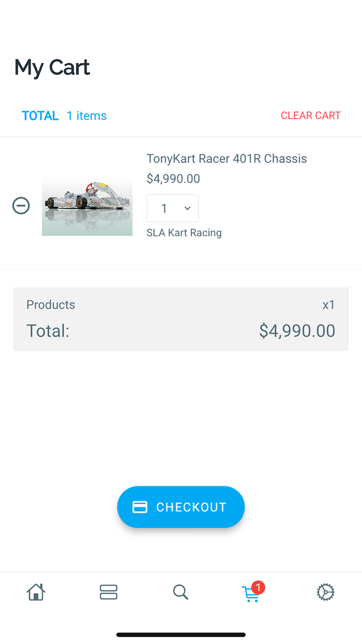Viewport: 362px width, 644px height.
Task: Tap the CHECKOUT button
Action: 181,507
